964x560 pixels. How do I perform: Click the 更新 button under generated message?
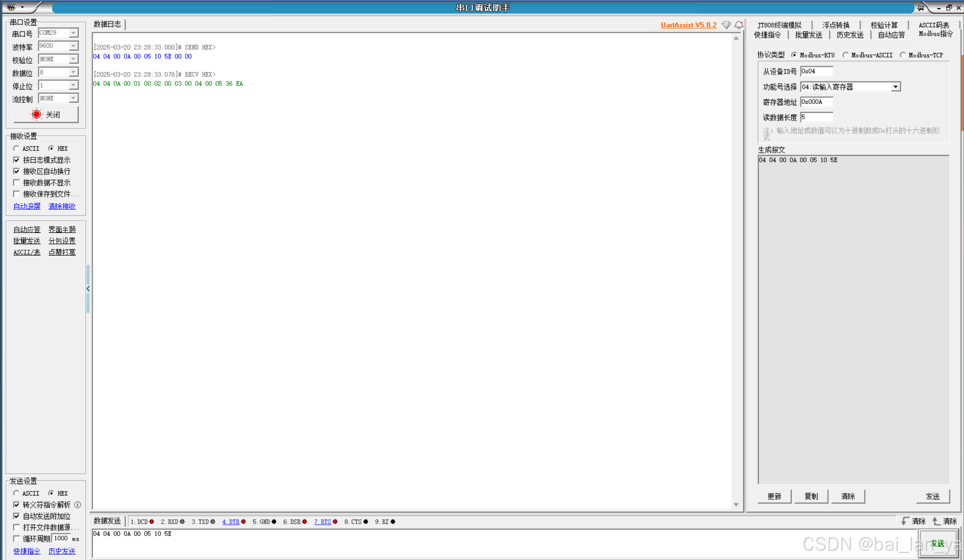pyautogui.click(x=774, y=496)
